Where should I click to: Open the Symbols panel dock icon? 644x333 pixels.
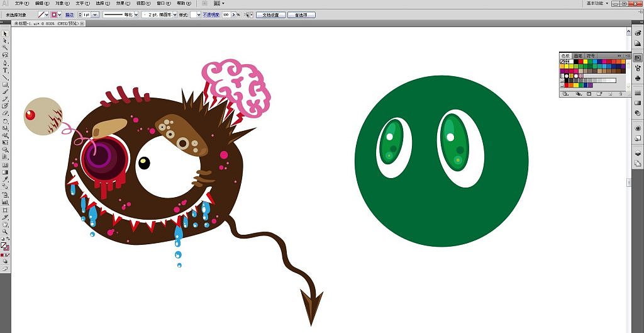point(638,77)
